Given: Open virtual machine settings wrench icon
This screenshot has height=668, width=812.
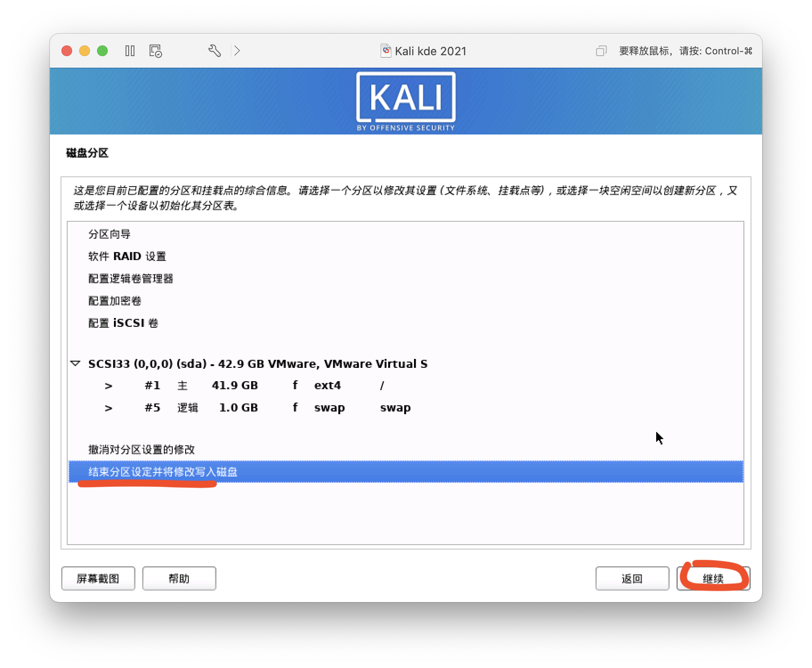Looking at the screenshot, I should click(215, 51).
